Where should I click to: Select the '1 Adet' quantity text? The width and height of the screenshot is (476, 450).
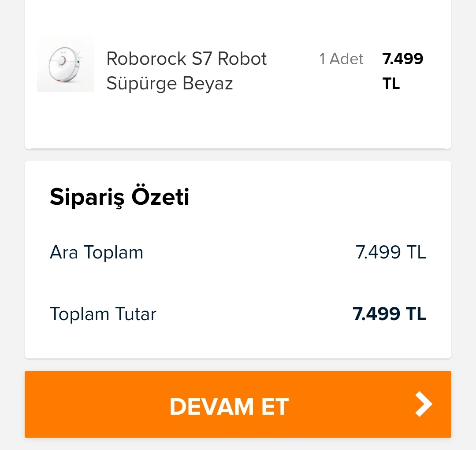(x=341, y=59)
